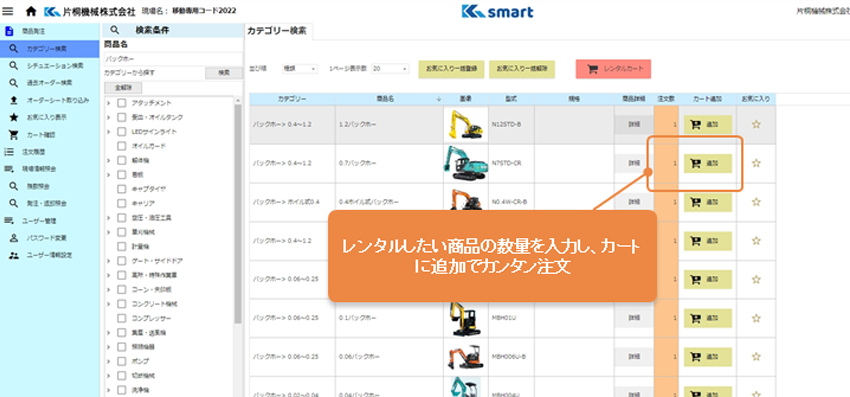Click お気に入り一括解除 button
Viewport: 850px width, 397px height.
tap(522, 69)
